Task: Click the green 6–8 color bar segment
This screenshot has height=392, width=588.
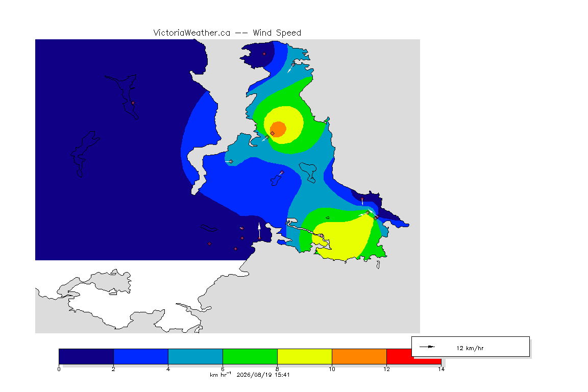Action: 250,356
